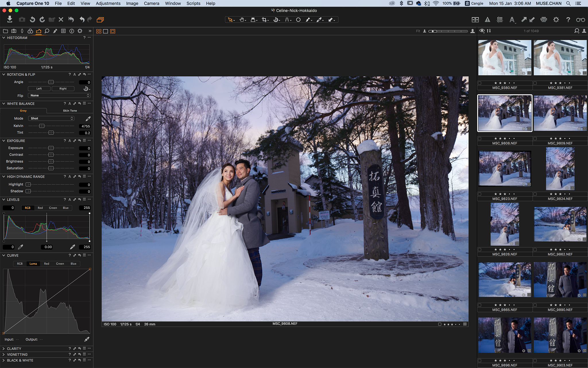Image resolution: width=588 pixels, height=368 pixels.
Task: Switch to single image viewer mode
Action: (x=106, y=31)
